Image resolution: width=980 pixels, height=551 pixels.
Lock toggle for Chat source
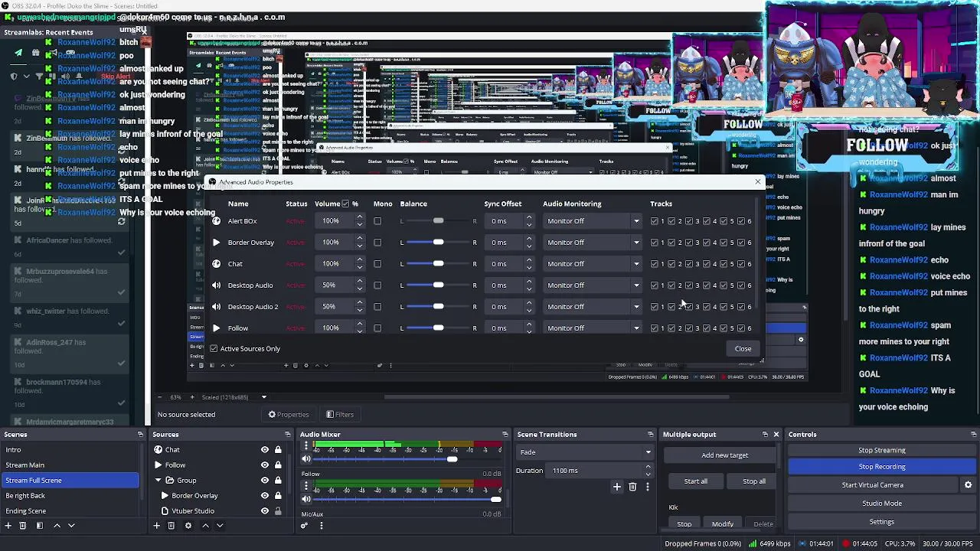pos(278,450)
